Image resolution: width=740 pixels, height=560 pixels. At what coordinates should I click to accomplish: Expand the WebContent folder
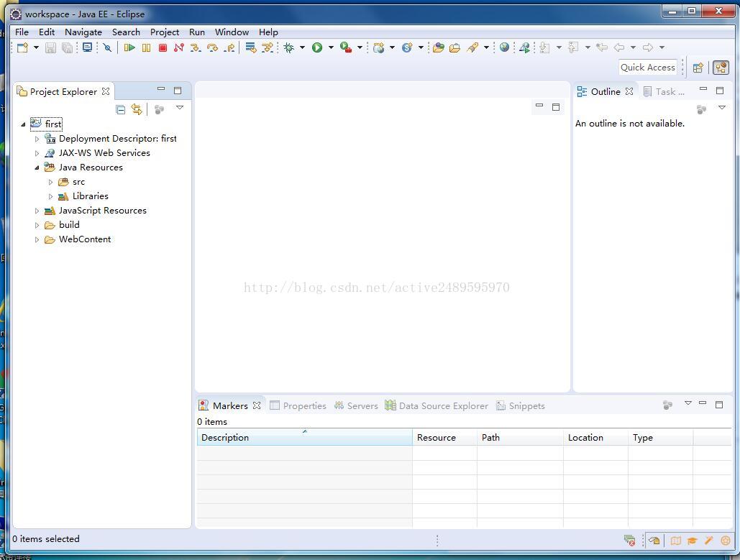[x=37, y=239]
